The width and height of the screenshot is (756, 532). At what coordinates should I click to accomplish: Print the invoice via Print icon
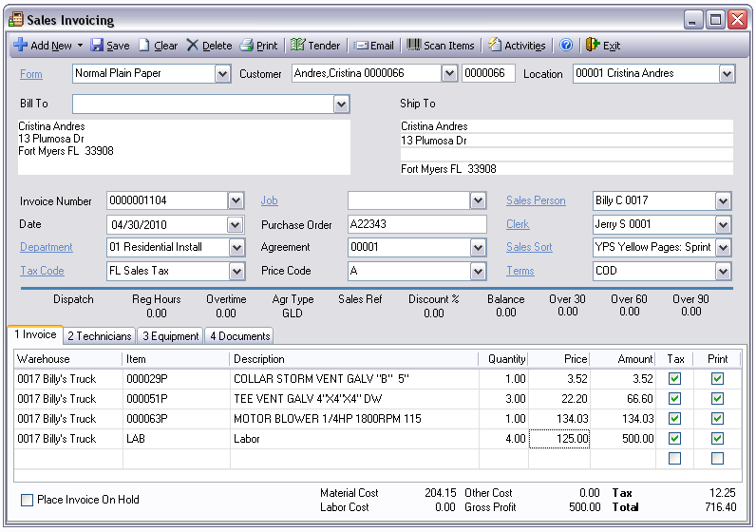pyautogui.click(x=246, y=46)
